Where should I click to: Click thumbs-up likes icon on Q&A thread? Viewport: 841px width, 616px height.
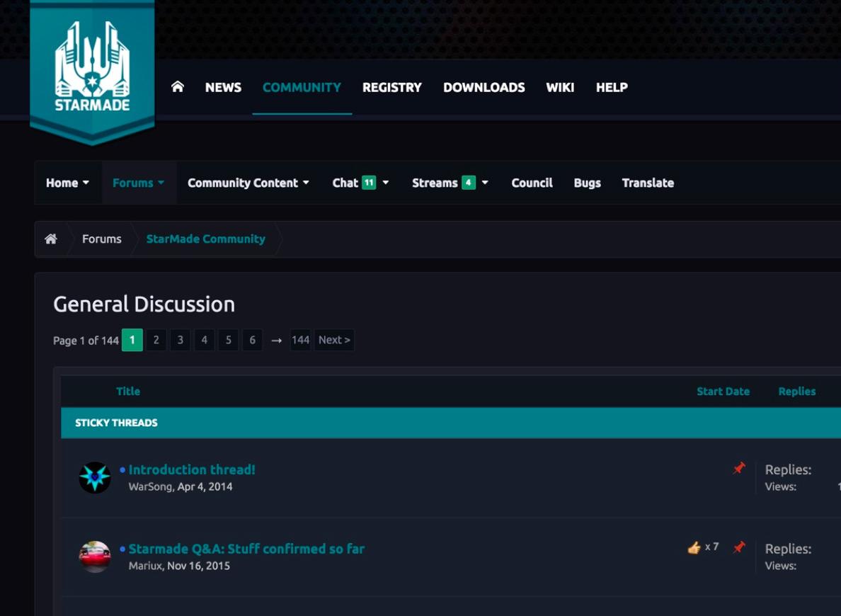pos(694,547)
